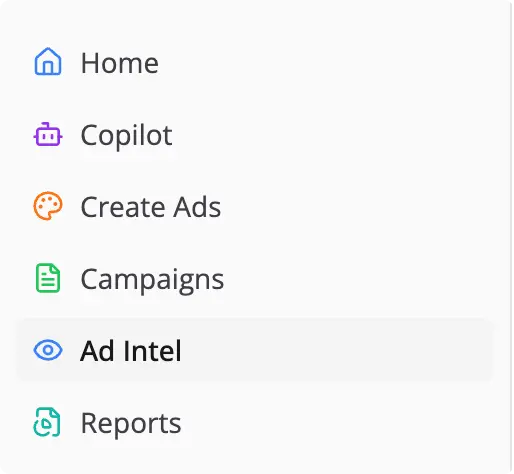
Task: Launch the AI assistant via the robot icon
Action: 48,134
